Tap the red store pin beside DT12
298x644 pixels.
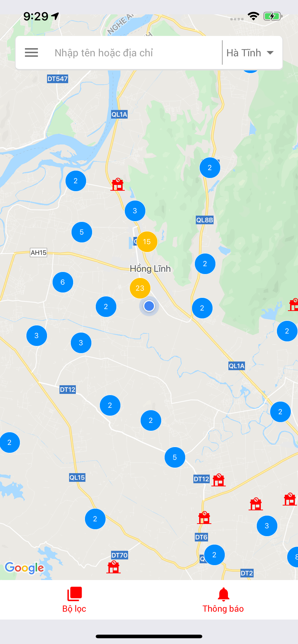click(x=219, y=480)
